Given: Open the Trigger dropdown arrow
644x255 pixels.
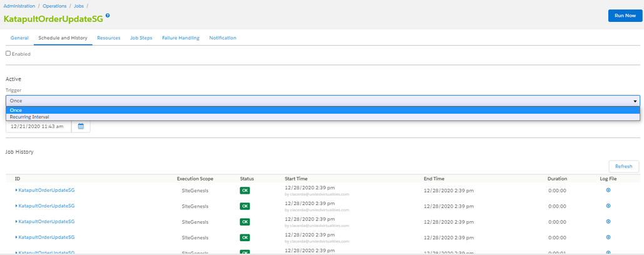Looking at the screenshot, I should point(635,101).
